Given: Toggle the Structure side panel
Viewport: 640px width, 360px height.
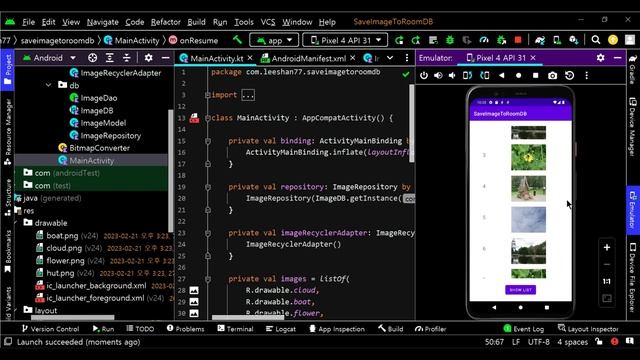Looking at the screenshot, I should pyautogui.click(x=7, y=197).
